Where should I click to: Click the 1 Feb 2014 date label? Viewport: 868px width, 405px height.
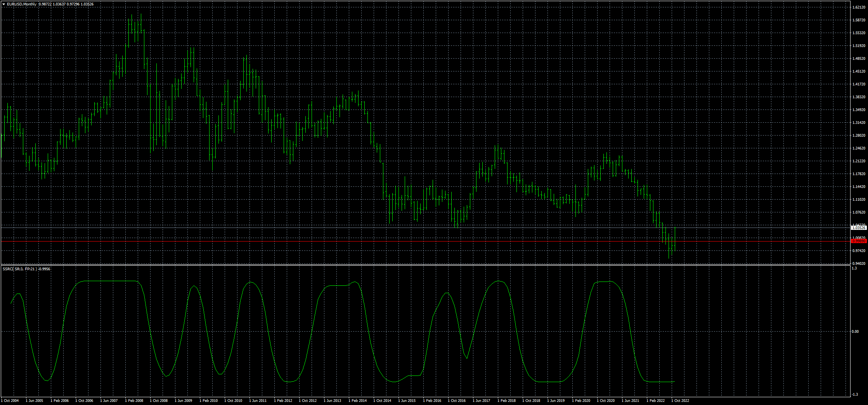357,401
